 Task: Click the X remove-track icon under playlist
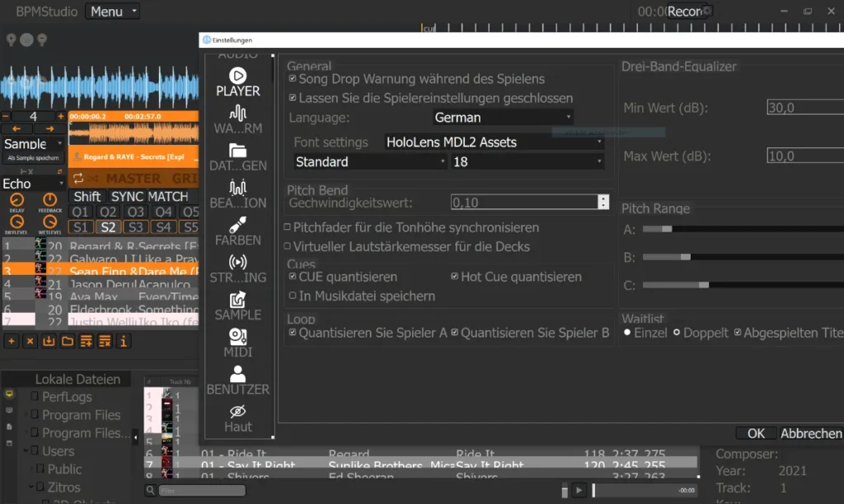tap(30, 341)
